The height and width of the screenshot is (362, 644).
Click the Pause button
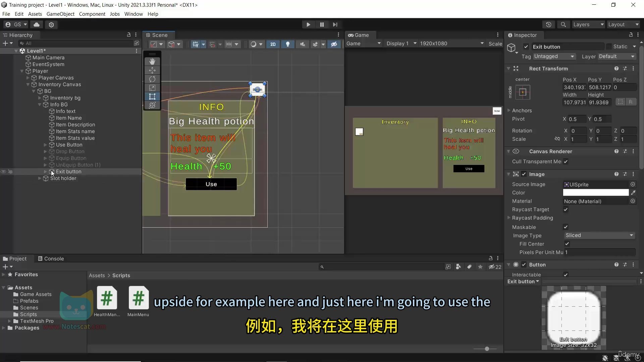[x=322, y=24]
